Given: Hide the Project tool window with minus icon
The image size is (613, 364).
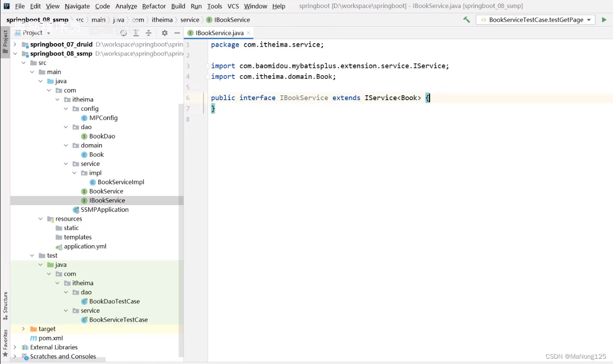Looking at the screenshot, I should click(177, 33).
